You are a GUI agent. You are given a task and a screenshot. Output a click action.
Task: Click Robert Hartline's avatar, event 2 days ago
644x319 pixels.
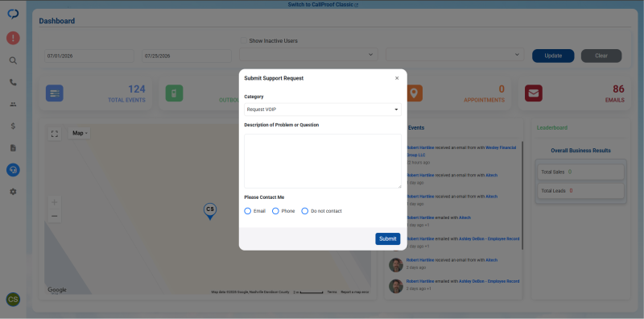point(396,265)
